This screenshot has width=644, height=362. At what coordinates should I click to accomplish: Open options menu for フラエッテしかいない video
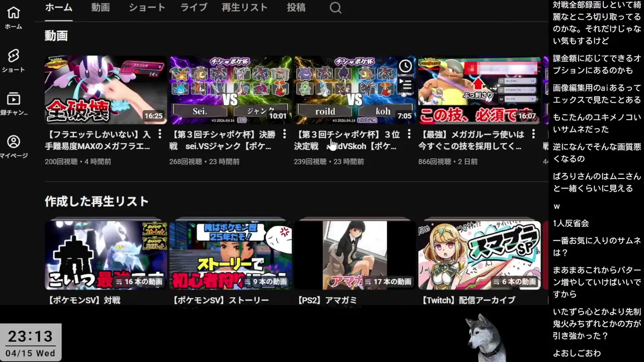click(160, 134)
